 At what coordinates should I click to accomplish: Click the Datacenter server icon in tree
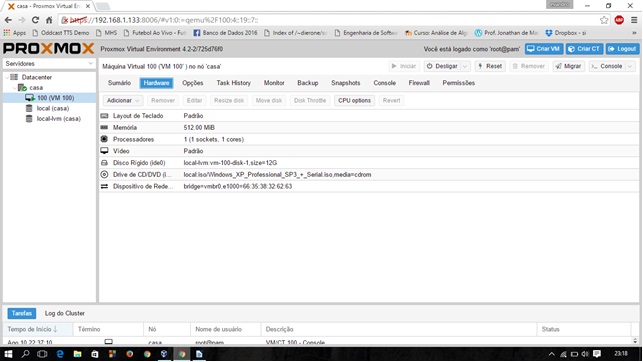(x=14, y=77)
